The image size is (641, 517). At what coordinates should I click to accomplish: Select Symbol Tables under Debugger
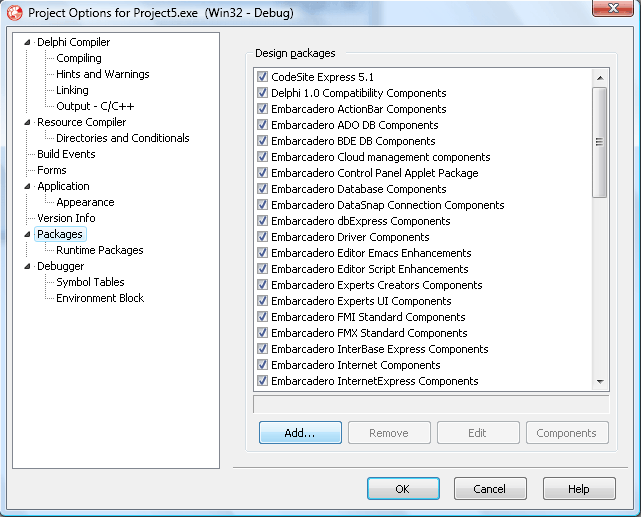click(x=90, y=282)
